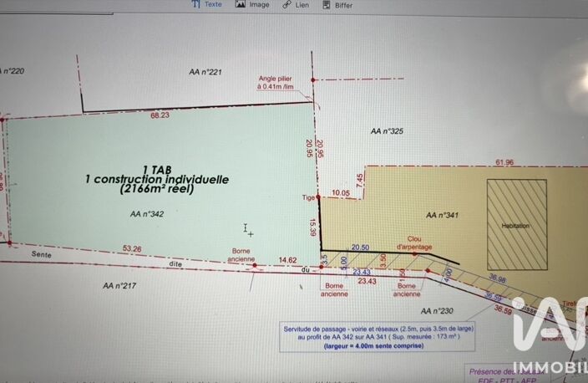The image size is (588, 383).
Task: Select the parcel label AA n°342
Action: click(x=147, y=214)
